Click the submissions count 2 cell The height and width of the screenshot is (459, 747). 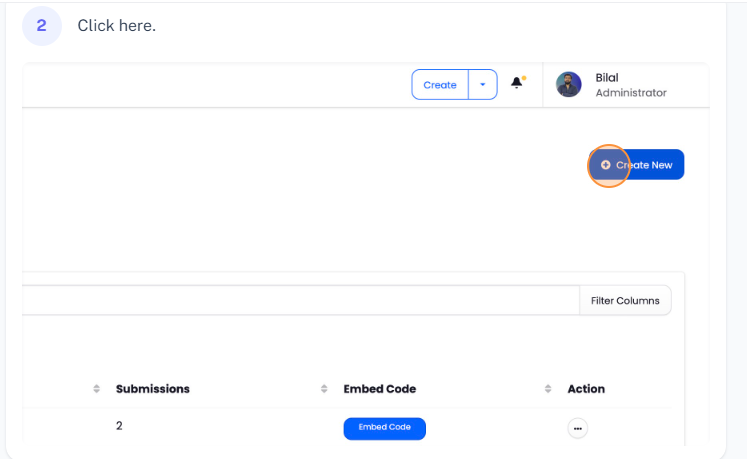[x=119, y=426]
